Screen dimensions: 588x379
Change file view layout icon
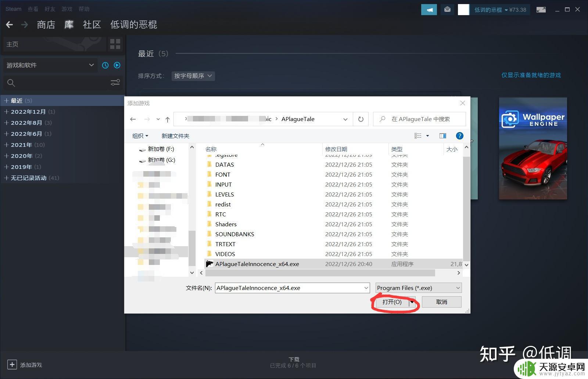coord(418,136)
